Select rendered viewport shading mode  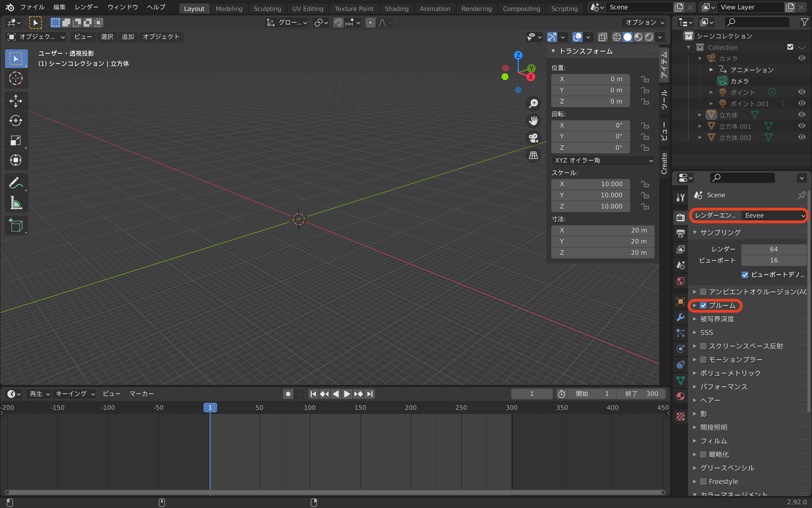click(x=649, y=37)
